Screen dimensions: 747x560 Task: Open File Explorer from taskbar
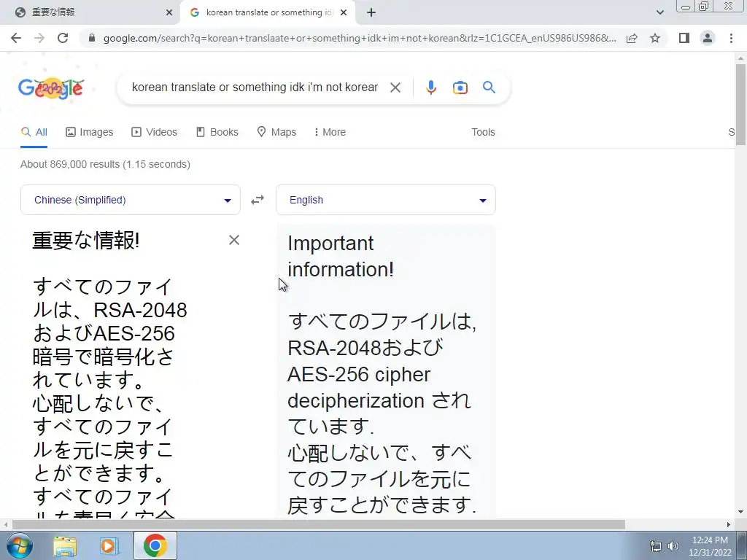pyautogui.click(x=65, y=545)
